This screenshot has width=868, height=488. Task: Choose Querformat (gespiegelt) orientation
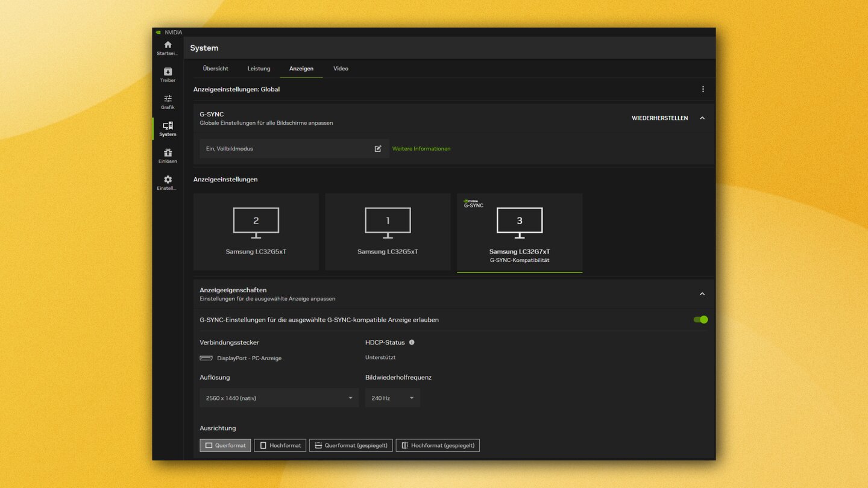pos(351,445)
